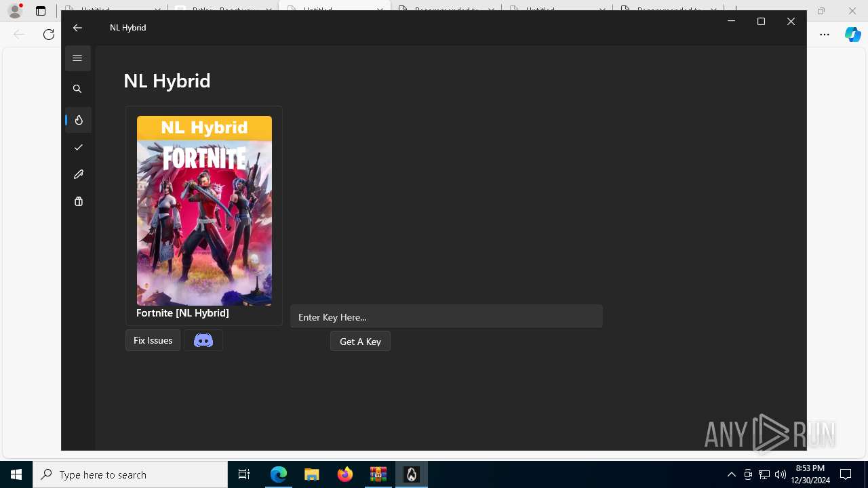
Task: Open the bag icon in the sidebar
Action: click(x=79, y=201)
